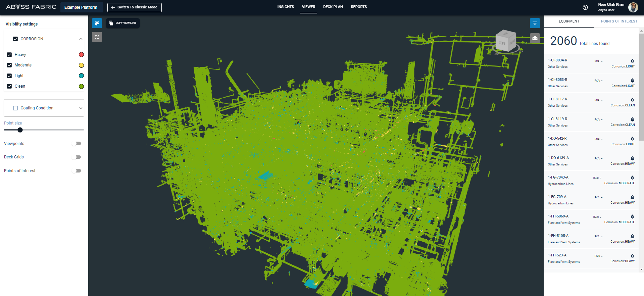Open the toolbox icon in viewer

[x=535, y=38]
